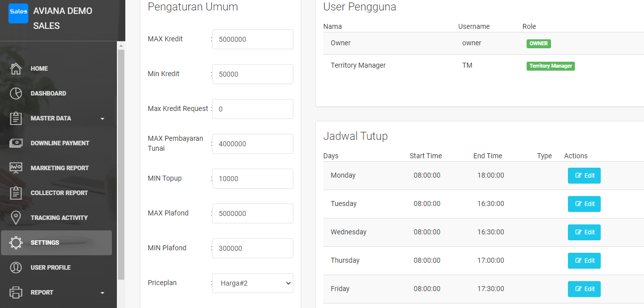Image resolution: width=644 pixels, height=308 pixels.
Task: Click the Marketing Report chart icon
Action: click(16, 168)
